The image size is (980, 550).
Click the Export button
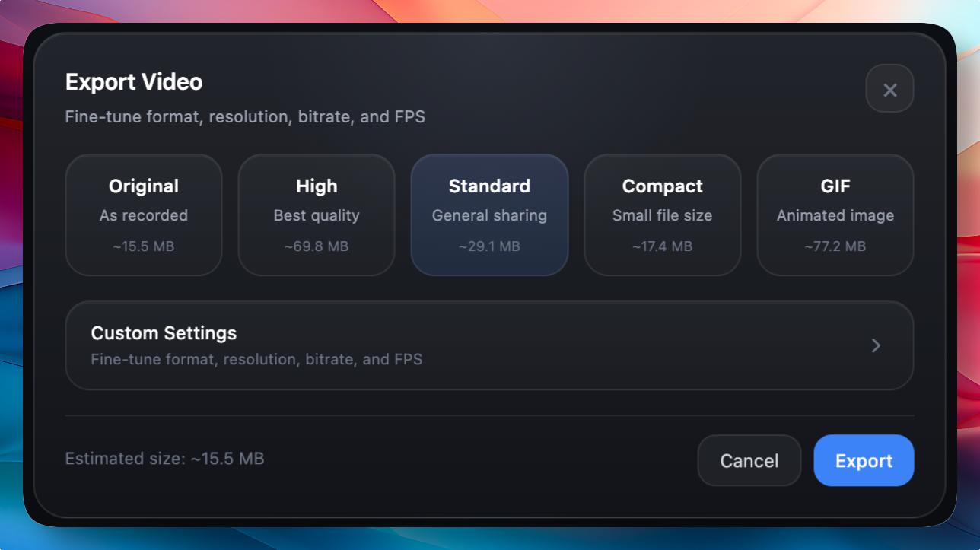(864, 461)
